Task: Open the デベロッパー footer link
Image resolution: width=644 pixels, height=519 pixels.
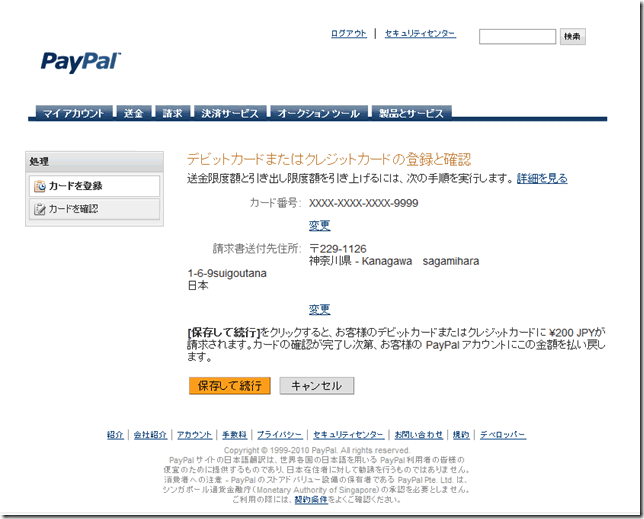Action: coord(503,435)
